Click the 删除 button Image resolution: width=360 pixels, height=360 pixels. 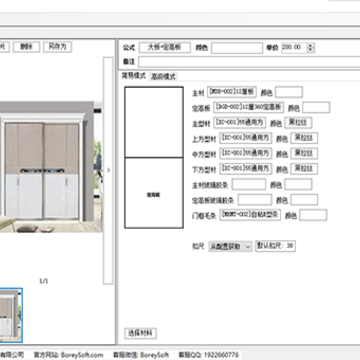[x=26, y=47]
